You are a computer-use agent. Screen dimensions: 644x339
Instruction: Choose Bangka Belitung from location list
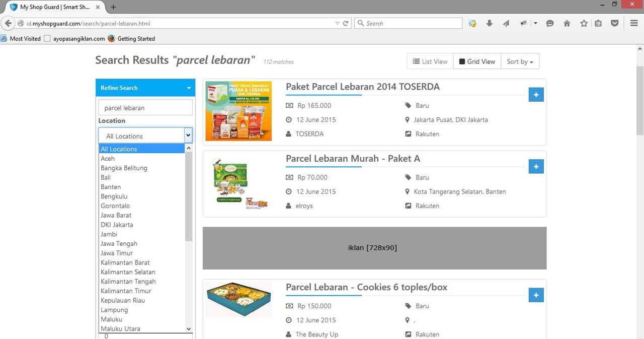tap(142, 168)
